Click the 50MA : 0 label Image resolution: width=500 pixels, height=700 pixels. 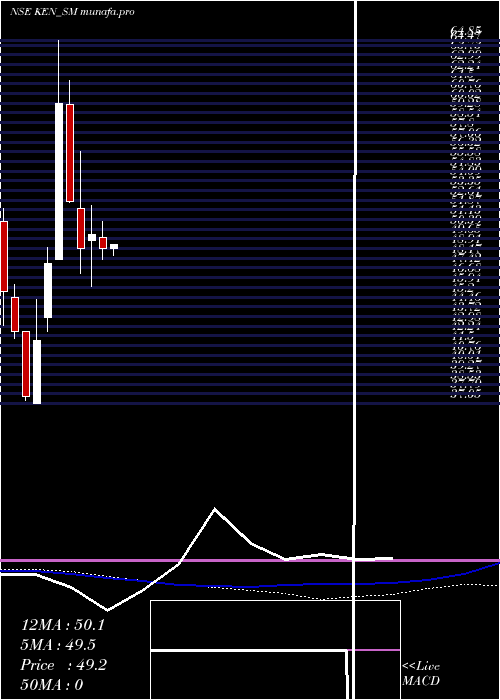(52, 685)
